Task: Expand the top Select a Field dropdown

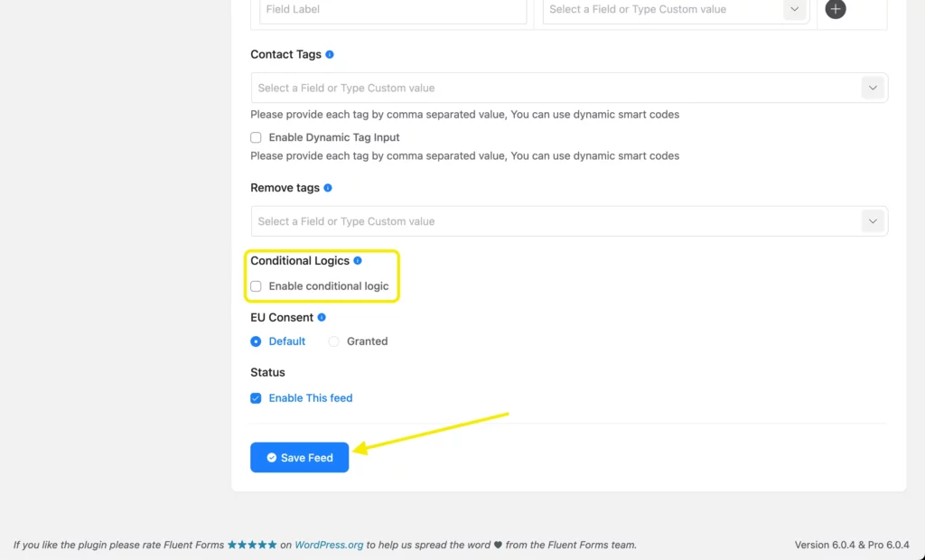Action: (x=794, y=10)
